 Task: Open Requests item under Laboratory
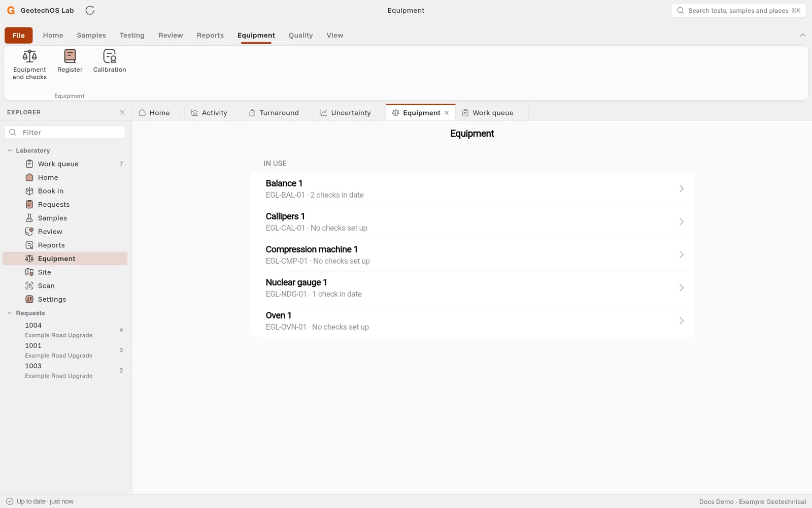[65, 205]
